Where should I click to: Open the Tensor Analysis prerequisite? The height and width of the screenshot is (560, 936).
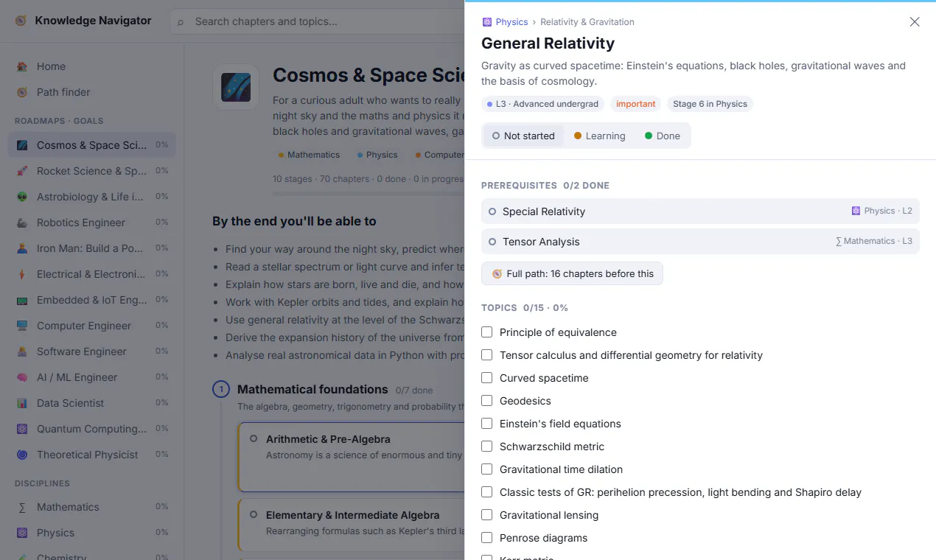tap(700, 242)
